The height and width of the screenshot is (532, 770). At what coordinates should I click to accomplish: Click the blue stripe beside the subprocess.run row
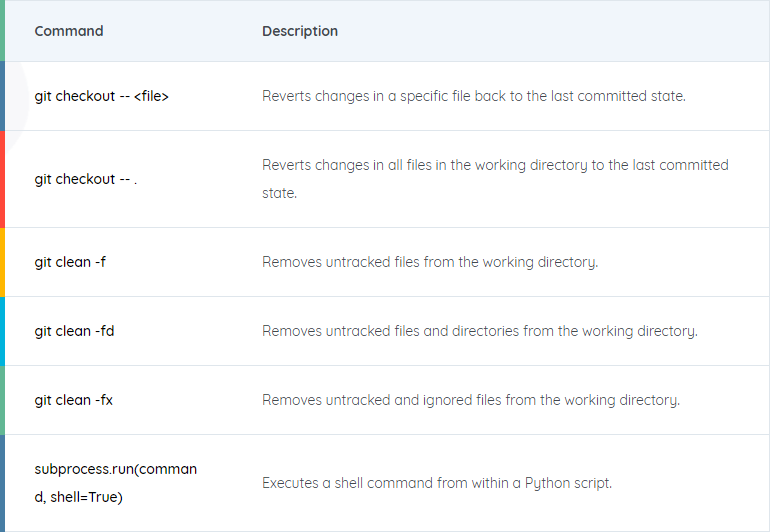tap(2, 483)
